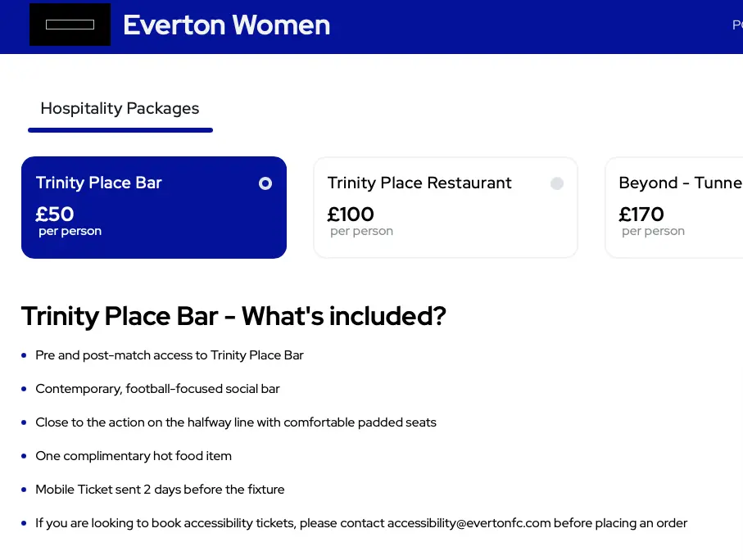Viewport: 743px width, 560px height.
Task: Click the £50 per person price
Action: [x=55, y=215]
